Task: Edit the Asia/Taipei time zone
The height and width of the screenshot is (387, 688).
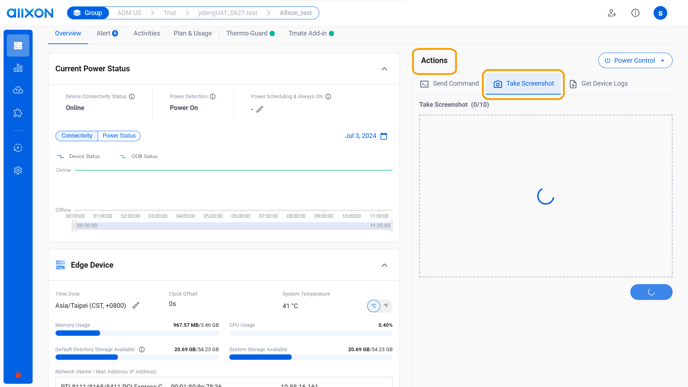Action: [136, 305]
